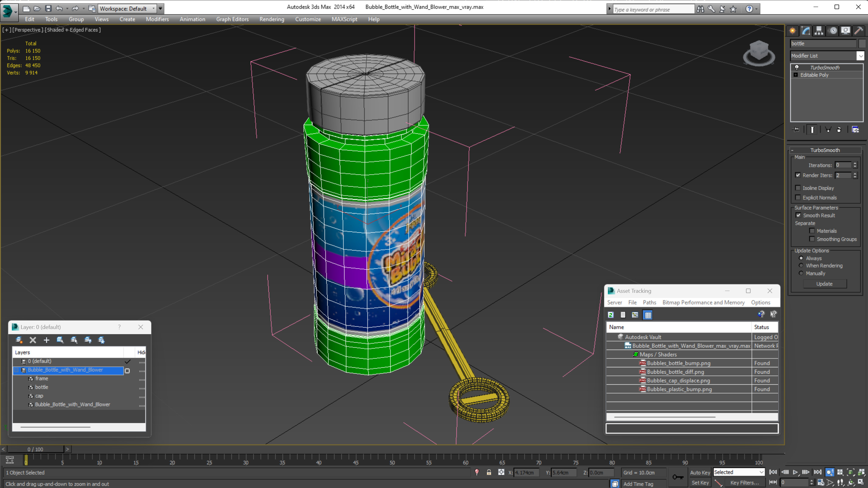The image size is (868, 488).
Task: Open the Display command panel tab
Action: pyautogui.click(x=846, y=31)
